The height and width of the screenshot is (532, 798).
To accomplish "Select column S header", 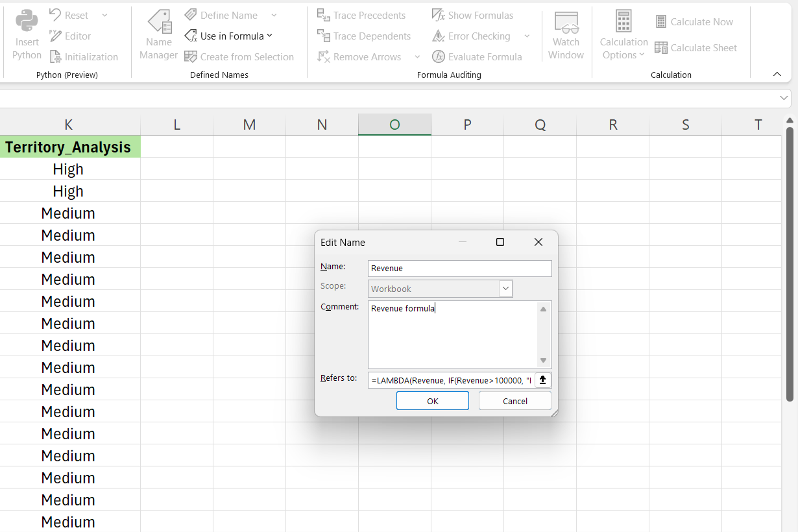I will (685, 125).
